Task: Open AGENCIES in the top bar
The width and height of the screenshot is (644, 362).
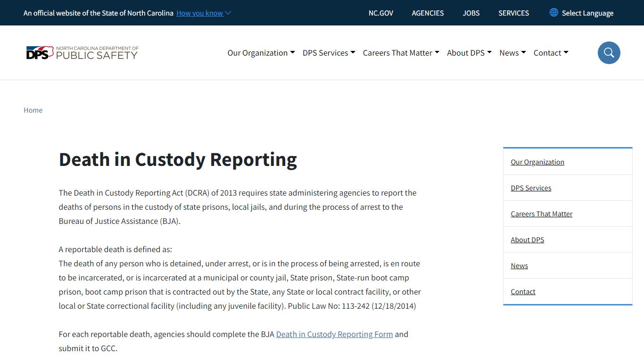Action: (428, 13)
